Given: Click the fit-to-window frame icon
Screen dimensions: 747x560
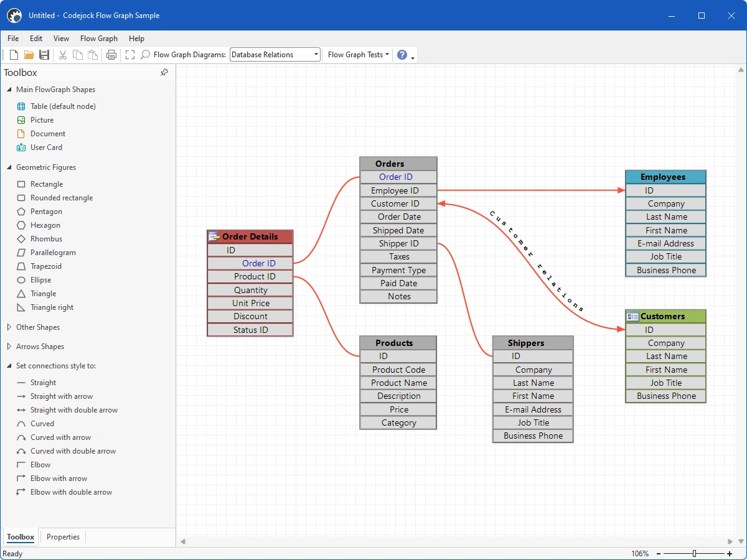Looking at the screenshot, I should (x=129, y=55).
